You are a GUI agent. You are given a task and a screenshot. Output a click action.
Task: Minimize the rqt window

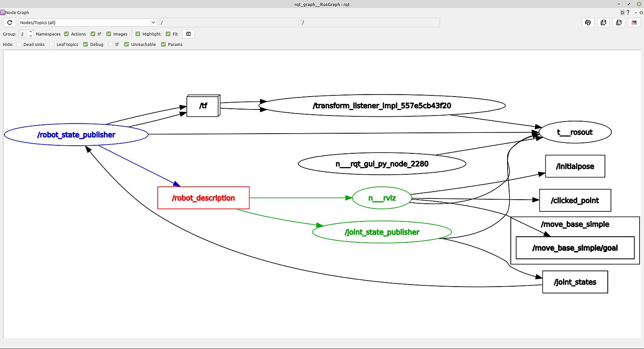pos(619,4)
